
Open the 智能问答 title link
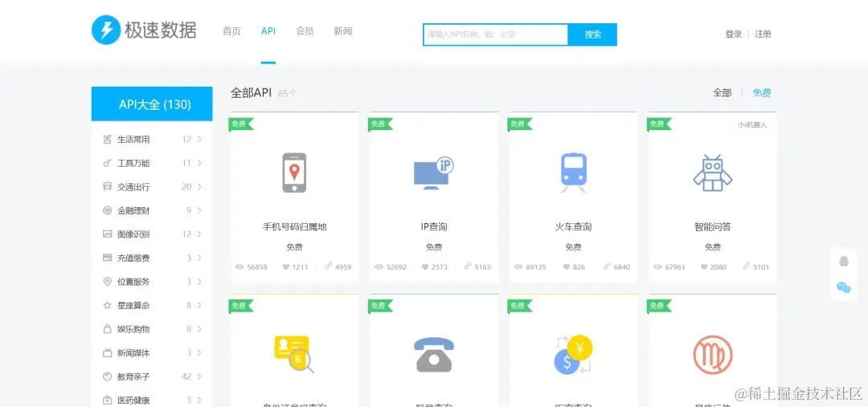click(x=712, y=226)
